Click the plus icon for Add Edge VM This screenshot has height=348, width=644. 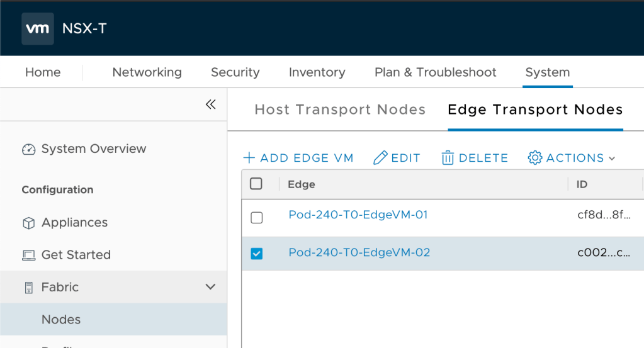pyautogui.click(x=249, y=158)
